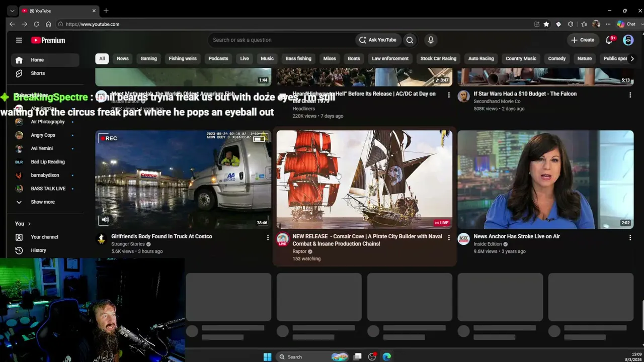Screen dimensions: 644x362
Task: Open OBS Studio from the taskbar
Action: click(x=372, y=357)
